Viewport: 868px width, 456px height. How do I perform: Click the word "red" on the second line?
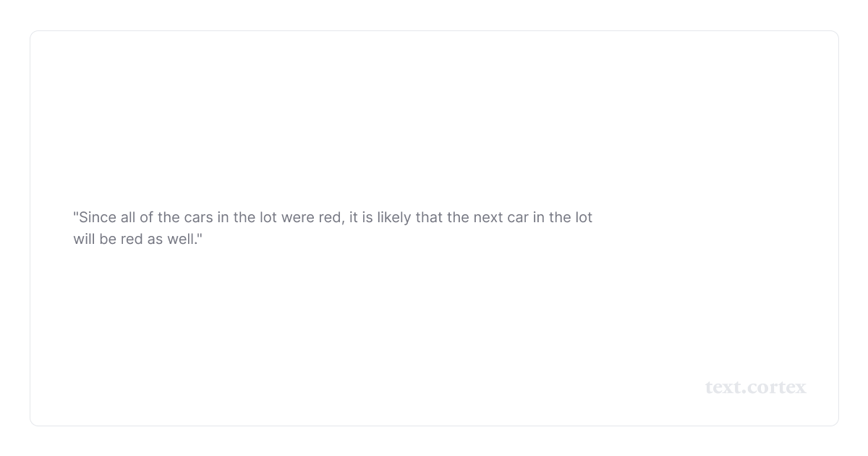pos(132,240)
